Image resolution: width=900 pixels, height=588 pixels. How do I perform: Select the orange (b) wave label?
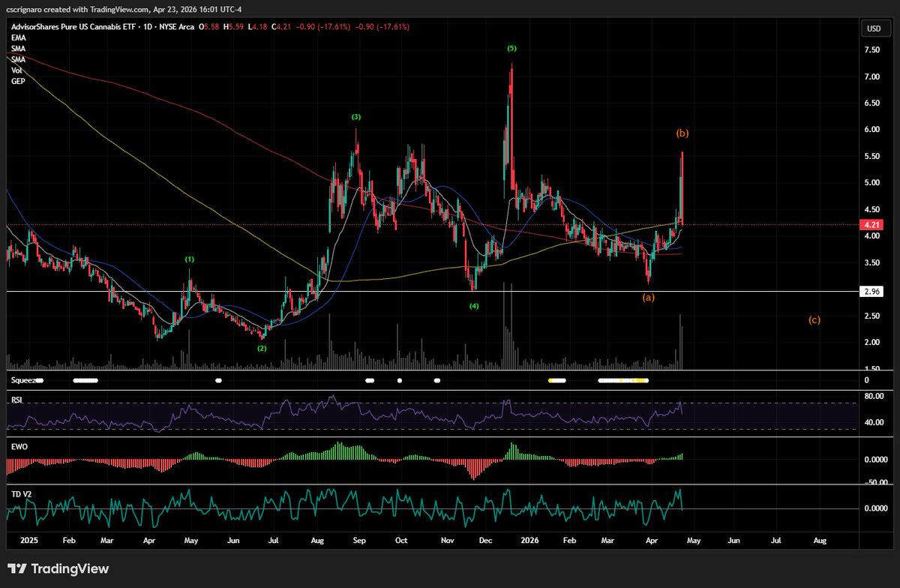(682, 133)
